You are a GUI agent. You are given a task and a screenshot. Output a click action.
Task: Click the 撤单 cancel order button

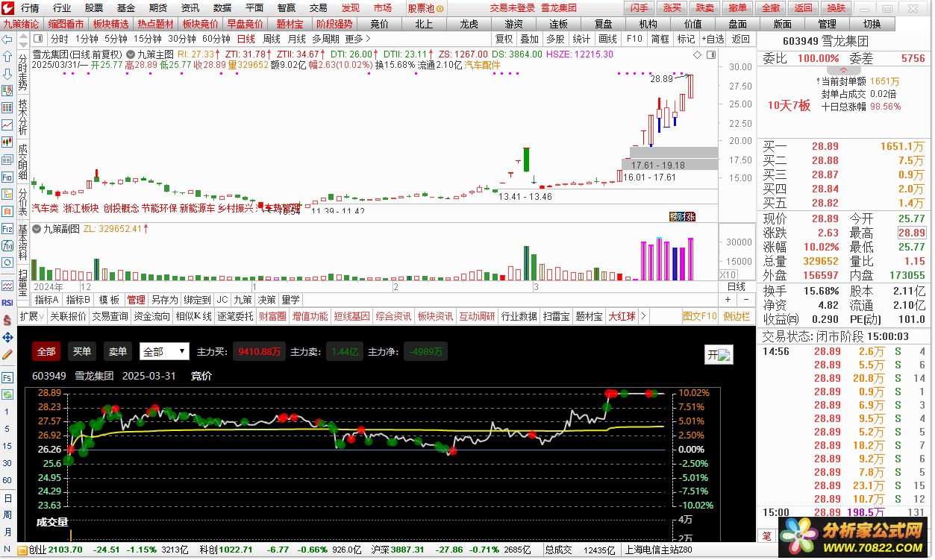[738, 7]
